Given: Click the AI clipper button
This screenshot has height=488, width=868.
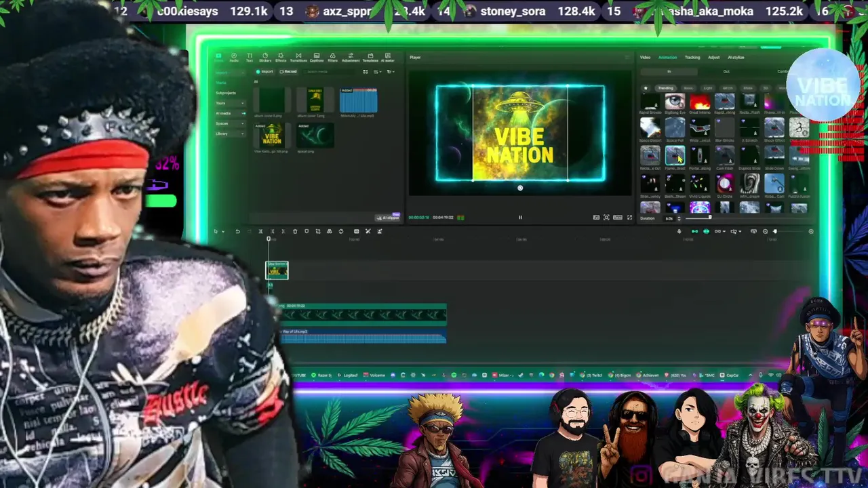Looking at the screenshot, I should (x=389, y=218).
